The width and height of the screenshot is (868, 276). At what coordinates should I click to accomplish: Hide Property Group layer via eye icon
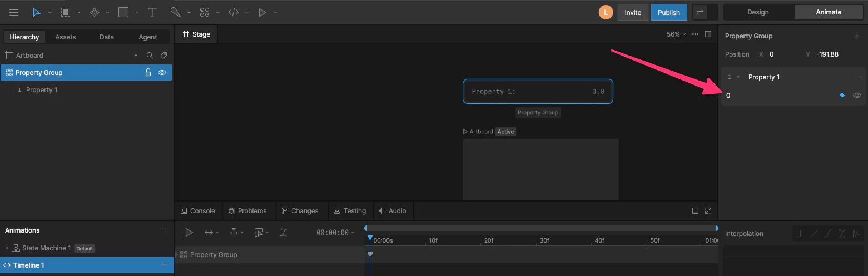pos(162,73)
